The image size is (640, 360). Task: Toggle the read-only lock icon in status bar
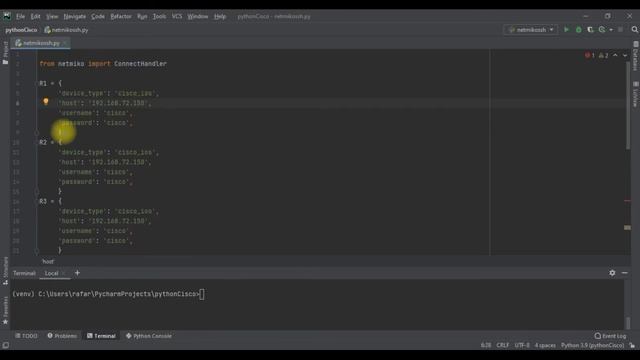[x=632, y=345]
